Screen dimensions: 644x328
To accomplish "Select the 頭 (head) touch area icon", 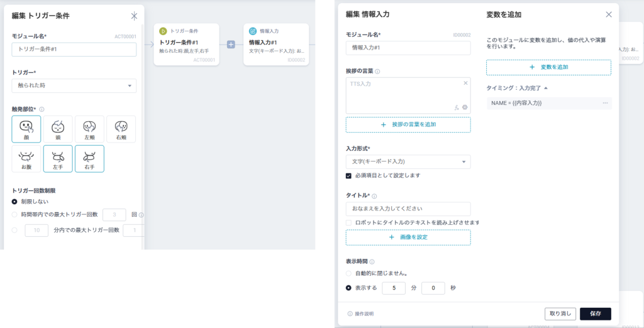I will 58,129.
